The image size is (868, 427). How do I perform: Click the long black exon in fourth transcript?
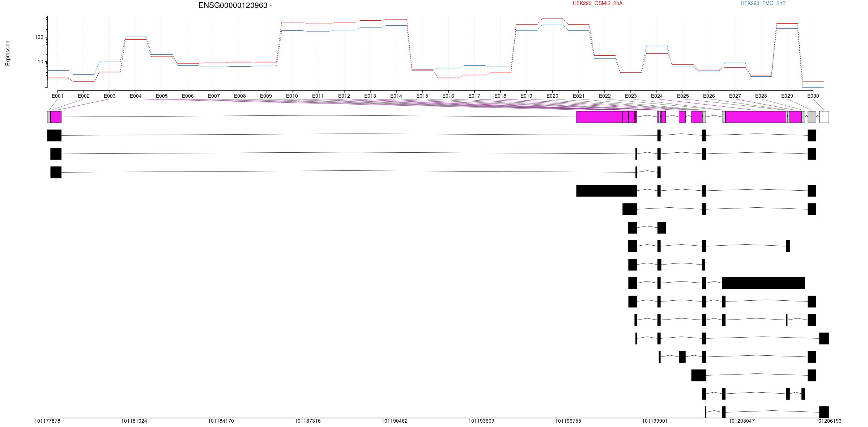607,191
